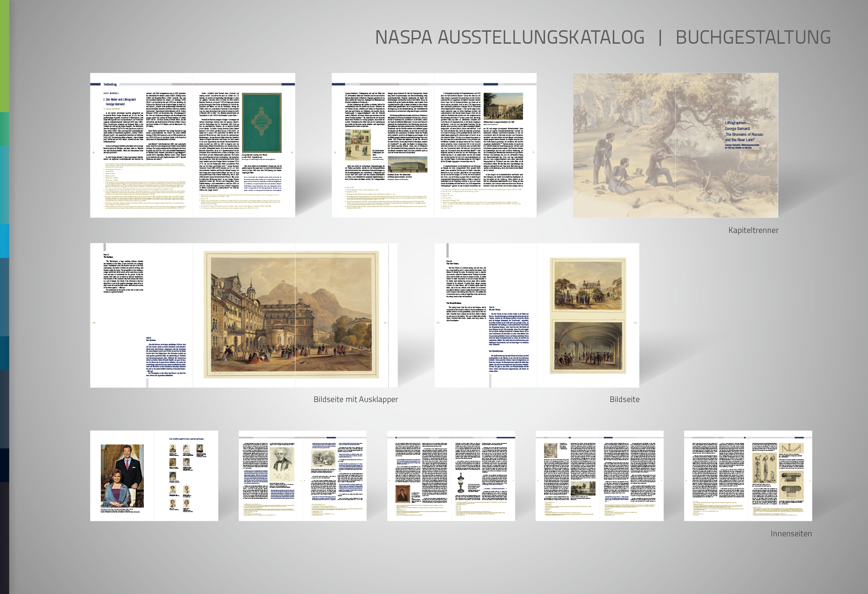Click the BUCHGESTALTUNG heading text
This screenshot has height=594, width=868.
tap(753, 38)
